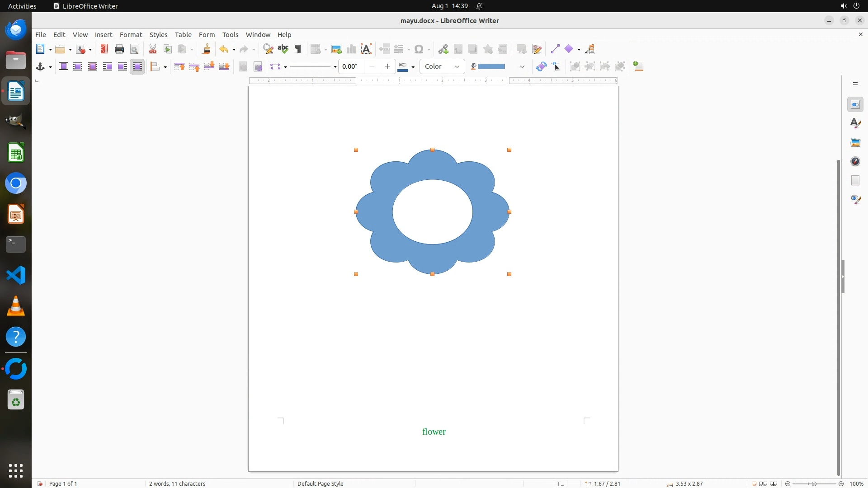The width and height of the screenshot is (868, 488).
Task: Click the Export as PDF icon
Action: pyautogui.click(x=104, y=49)
